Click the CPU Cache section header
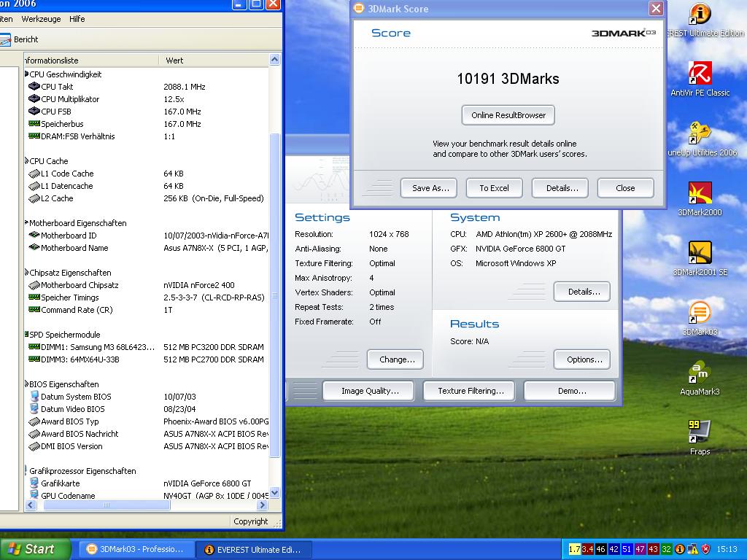747x560 pixels. (48, 161)
